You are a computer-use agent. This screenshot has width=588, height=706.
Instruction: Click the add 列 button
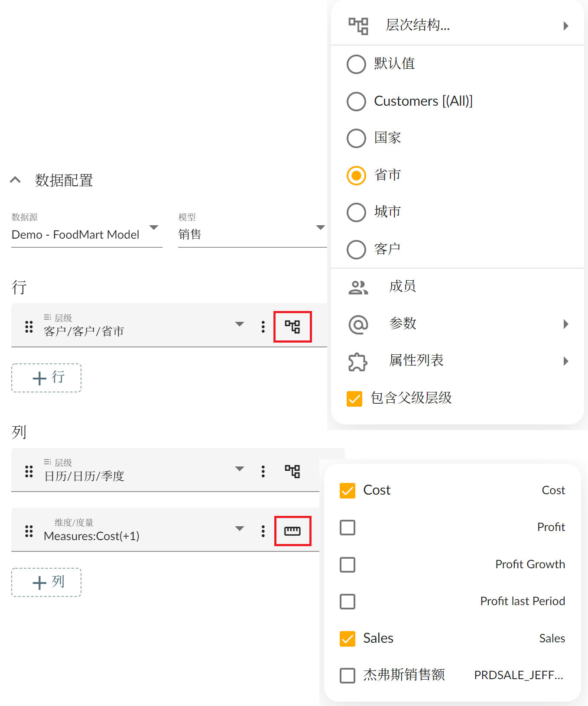tap(46, 583)
